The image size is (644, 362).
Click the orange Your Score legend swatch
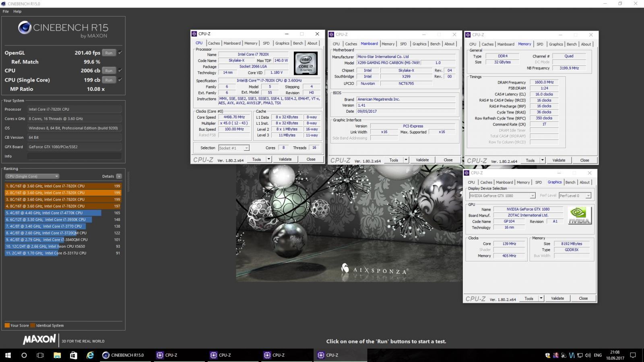[x=7, y=325]
